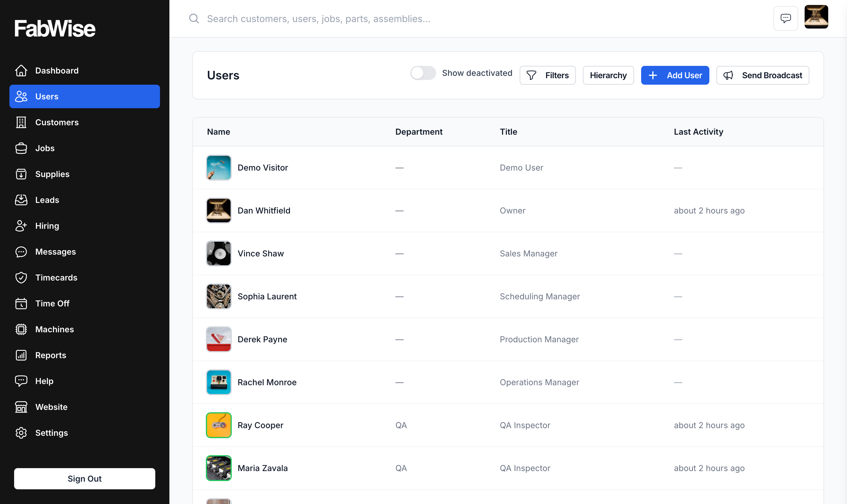The height and width of the screenshot is (504, 847).
Task: Click the Last Activity column header
Action: click(698, 132)
